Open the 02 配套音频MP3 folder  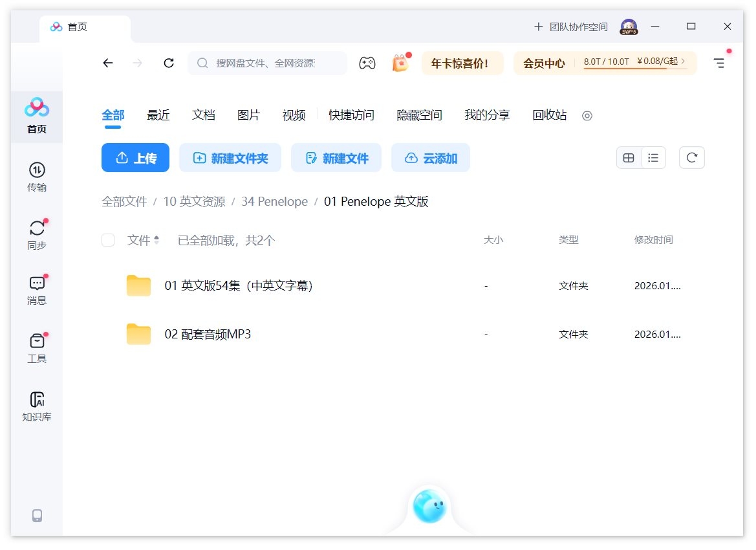[207, 334]
